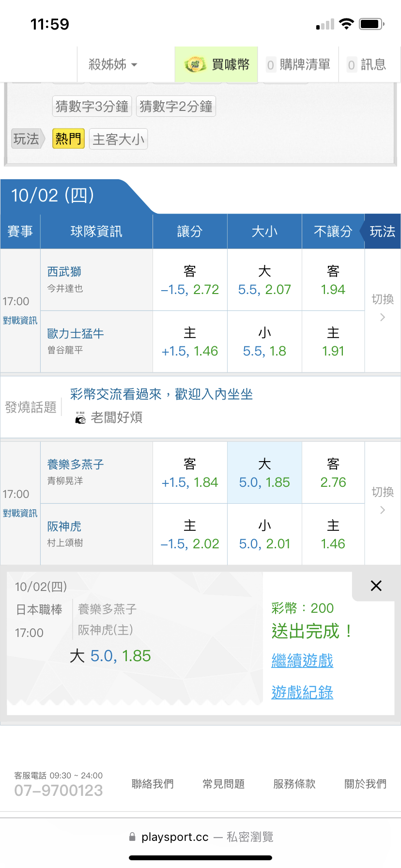Switch to 猜數字3分鐘 game tab

(92, 106)
